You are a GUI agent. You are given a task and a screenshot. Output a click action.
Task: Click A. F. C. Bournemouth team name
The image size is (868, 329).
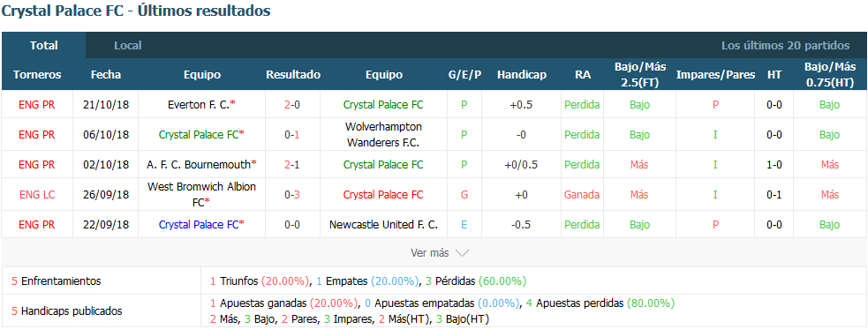click(199, 164)
